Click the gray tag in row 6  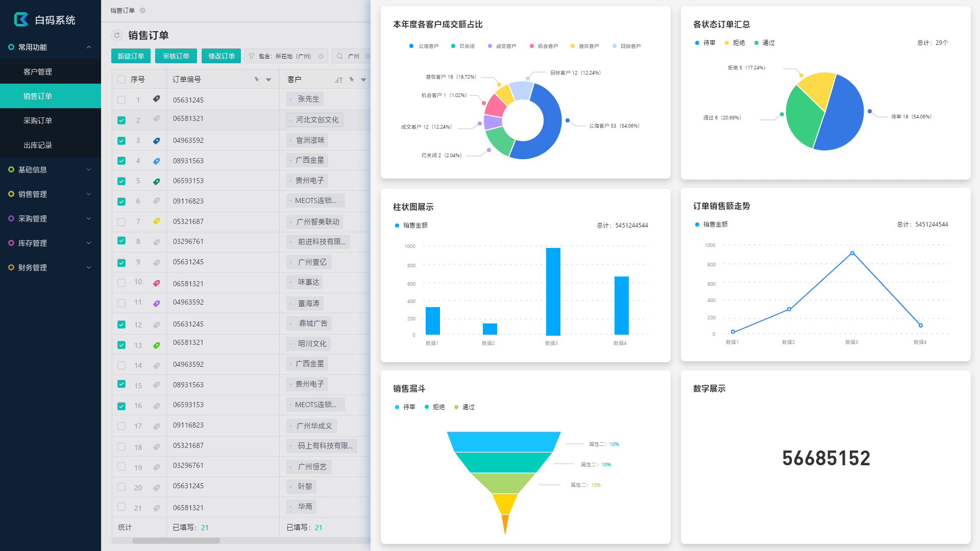pos(157,201)
